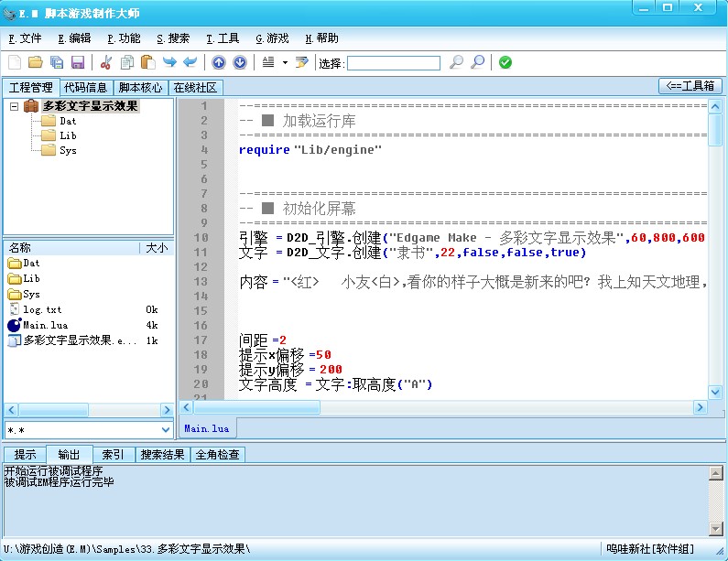Cut selection with scissors icon
This screenshot has height=561, width=728.
tap(106, 62)
